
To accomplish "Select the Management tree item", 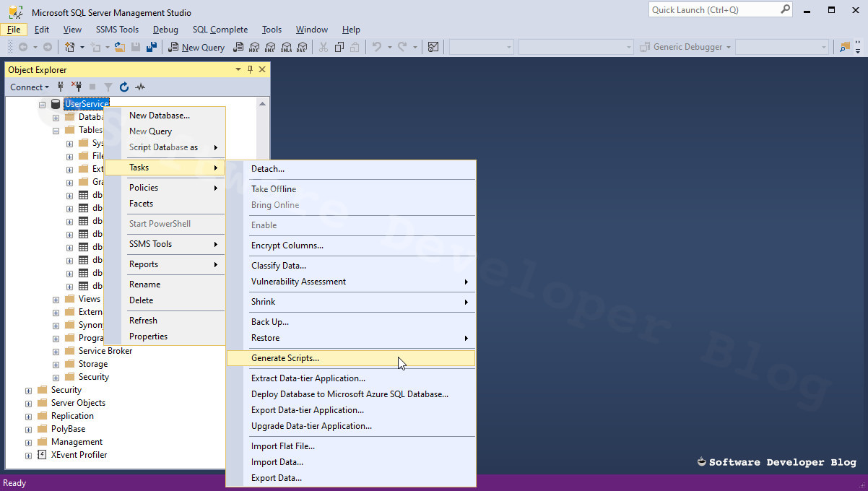I will coord(77,442).
